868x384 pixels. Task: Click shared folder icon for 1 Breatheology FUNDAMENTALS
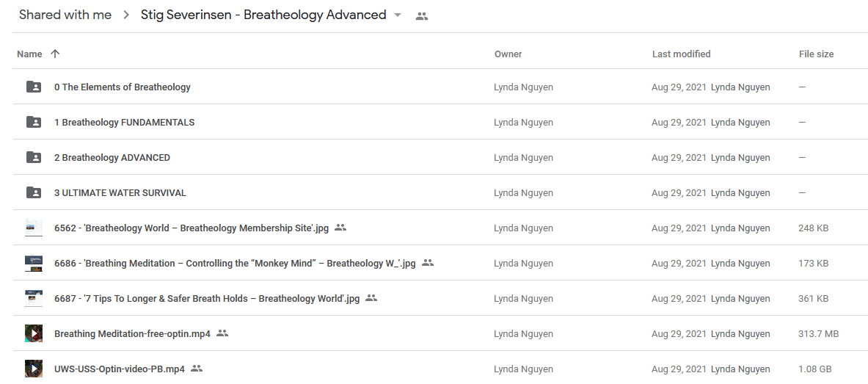point(34,123)
